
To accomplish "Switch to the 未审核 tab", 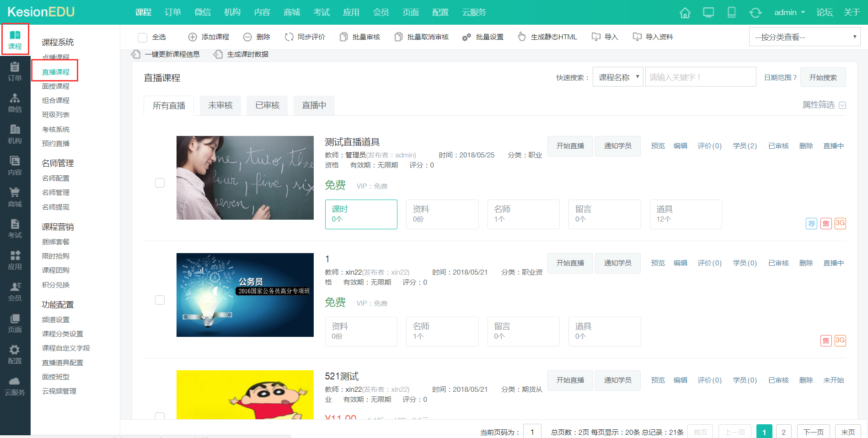I will (220, 105).
